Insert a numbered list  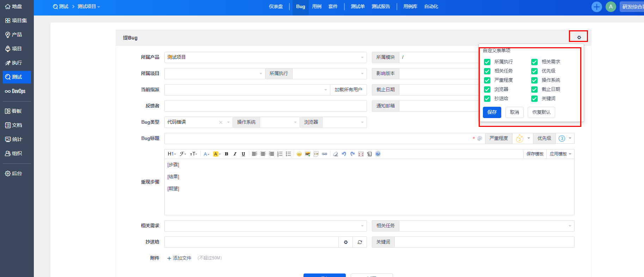[x=280, y=154]
